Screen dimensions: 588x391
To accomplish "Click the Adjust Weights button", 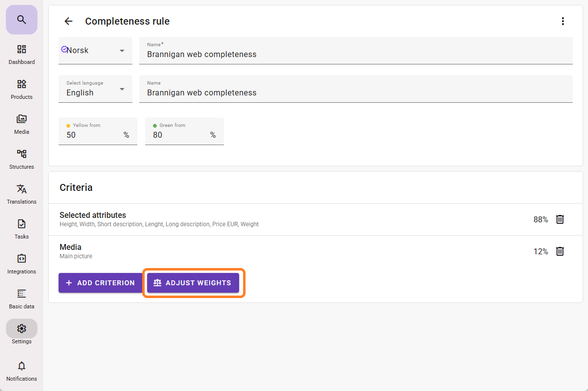I will pos(193,283).
